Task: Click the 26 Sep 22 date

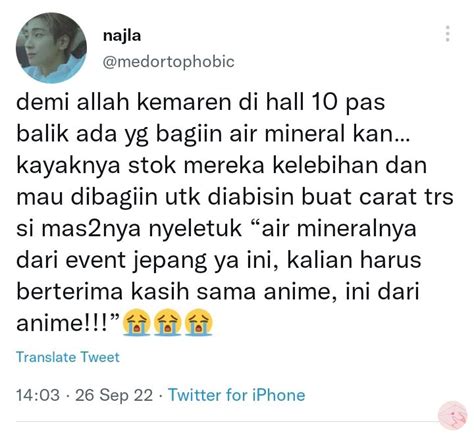Action: click(x=114, y=395)
